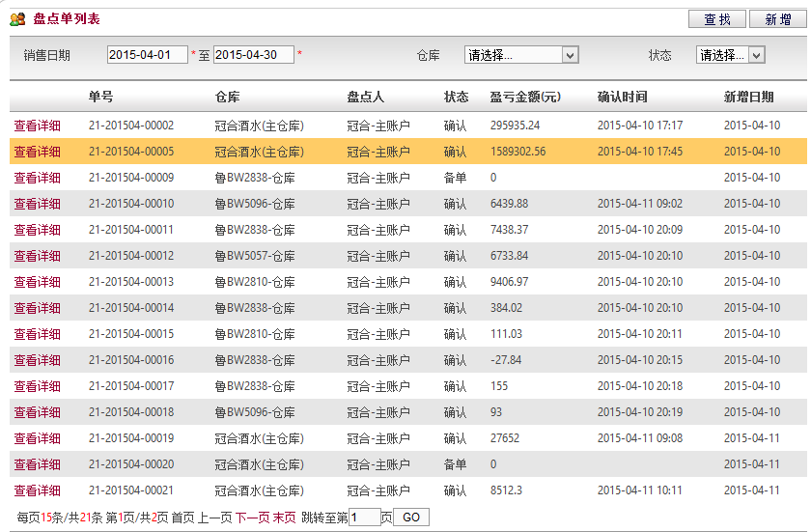
Task: Open 查看详细 for order 21-201504-00015
Action: (38, 334)
